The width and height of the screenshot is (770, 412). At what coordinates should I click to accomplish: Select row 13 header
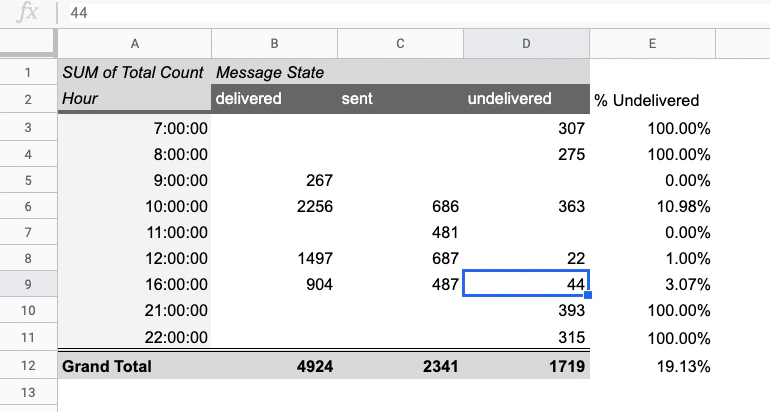(28, 392)
